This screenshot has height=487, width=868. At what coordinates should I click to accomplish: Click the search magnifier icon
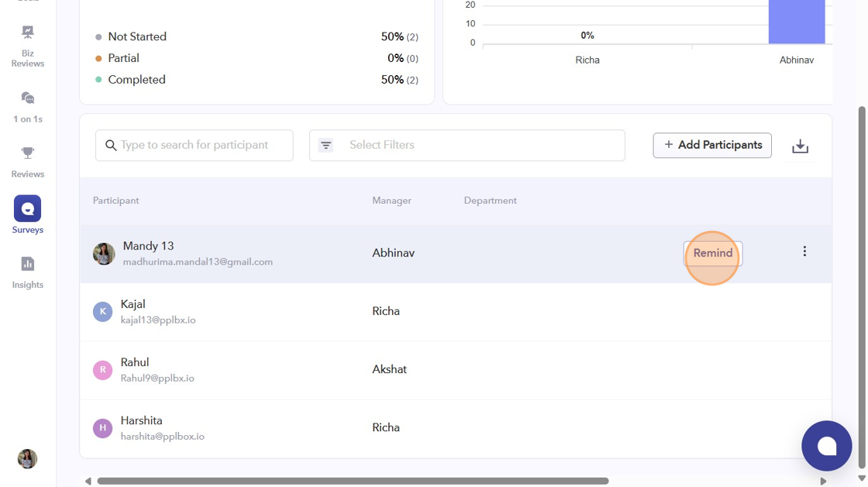111,145
